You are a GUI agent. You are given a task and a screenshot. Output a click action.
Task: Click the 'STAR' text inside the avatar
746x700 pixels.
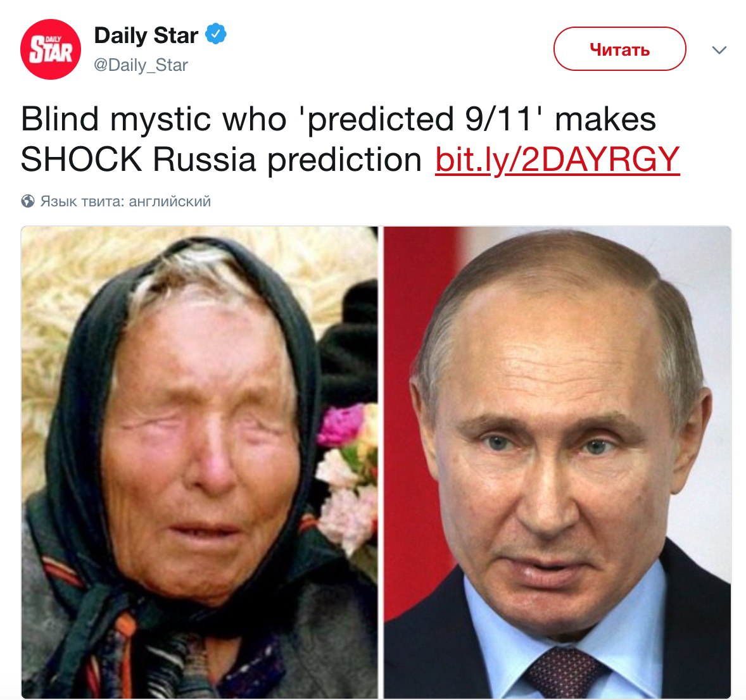pos(51,51)
